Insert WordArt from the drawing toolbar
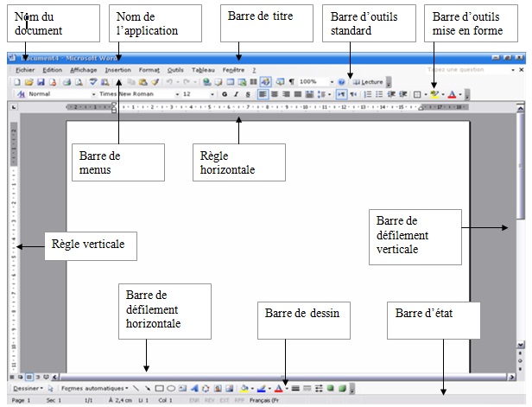This screenshot has height=407, width=532. (x=194, y=388)
